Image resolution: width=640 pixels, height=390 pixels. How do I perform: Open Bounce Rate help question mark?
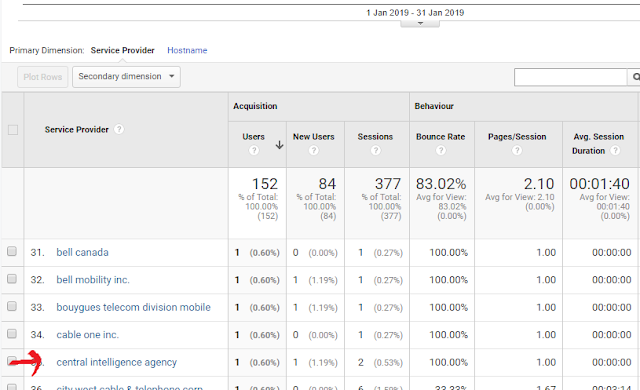440,151
